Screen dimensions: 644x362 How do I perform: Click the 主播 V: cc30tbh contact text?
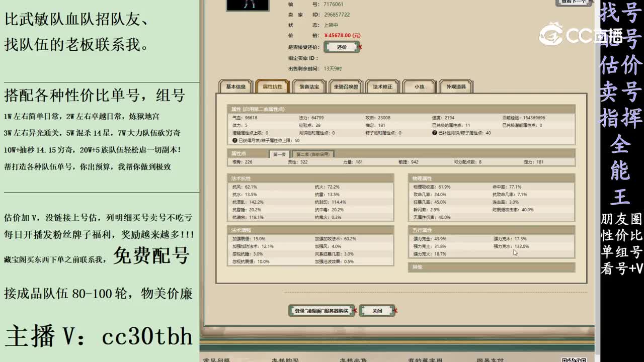click(99, 336)
